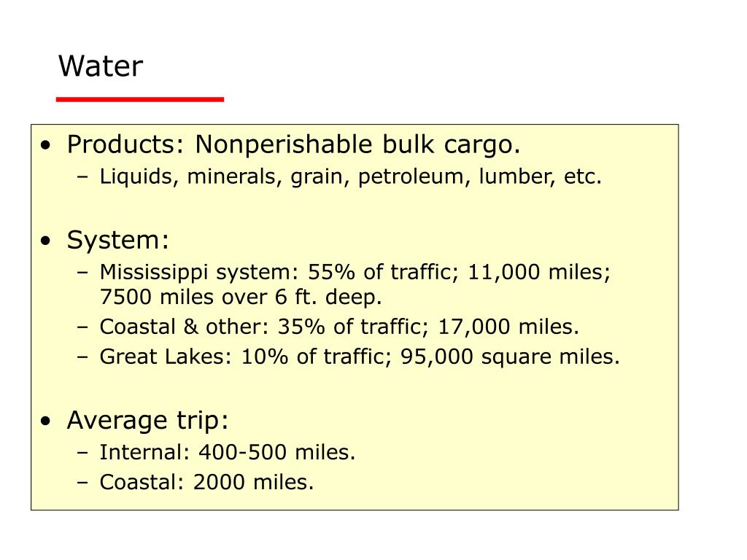747x560 pixels.
Task: Select the "System:" bullet heading
Action: (118, 240)
